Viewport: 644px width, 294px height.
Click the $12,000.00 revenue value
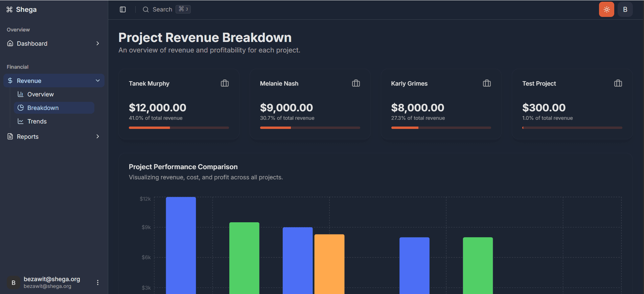click(158, 108)
